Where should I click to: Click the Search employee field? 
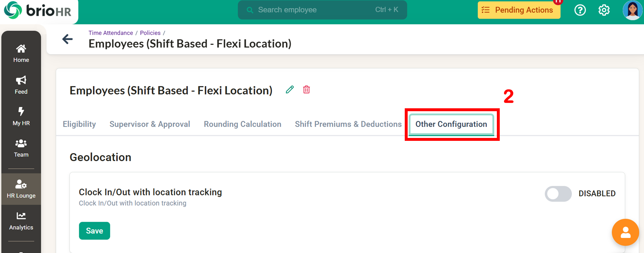(x=322, y=10)
